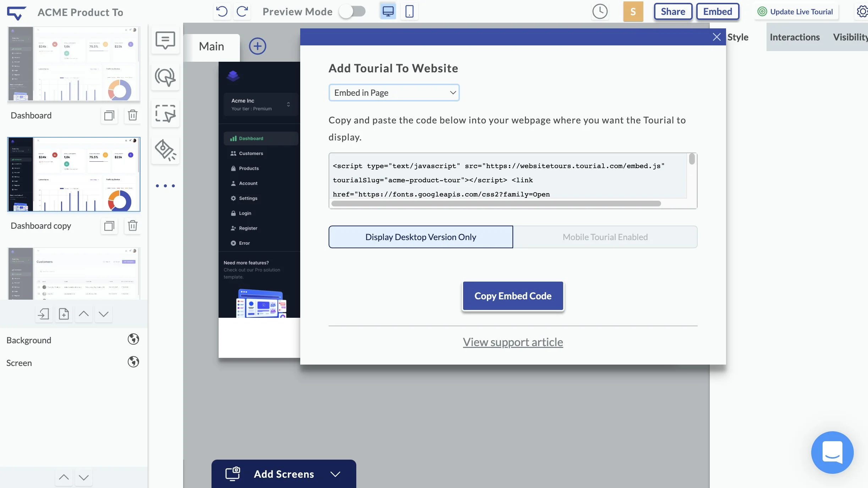Click Update Live Tourial

796,12
